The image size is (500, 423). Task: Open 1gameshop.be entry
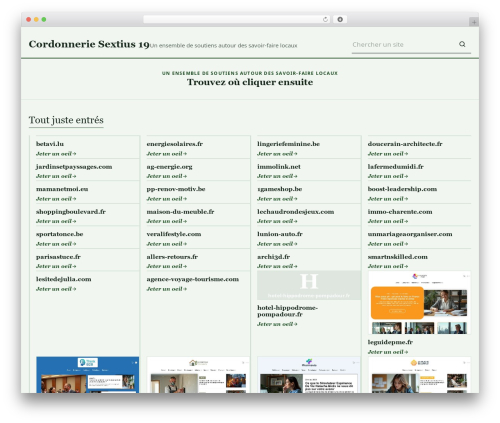coord(279,189)
